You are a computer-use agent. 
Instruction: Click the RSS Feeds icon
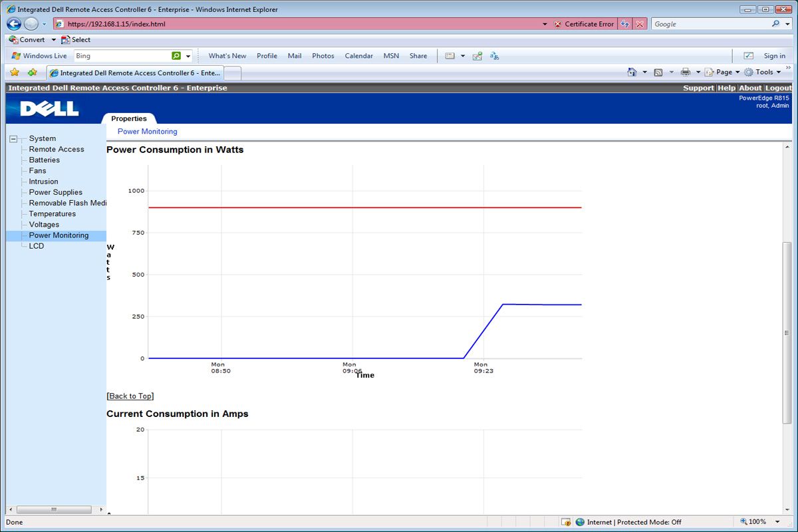658,72
